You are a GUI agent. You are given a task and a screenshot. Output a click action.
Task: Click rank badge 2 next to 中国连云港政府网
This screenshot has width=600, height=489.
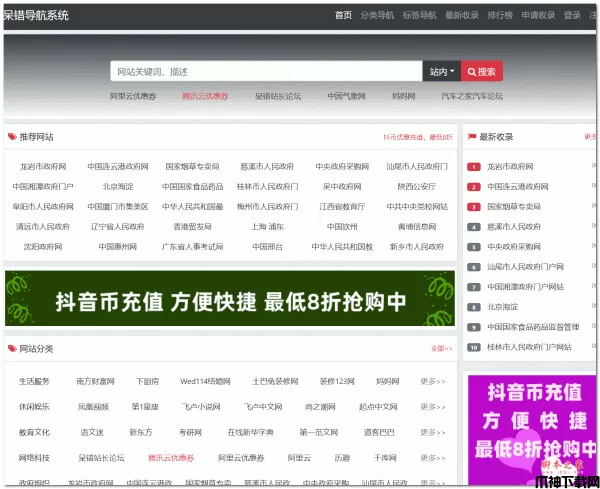click(474, 187)
